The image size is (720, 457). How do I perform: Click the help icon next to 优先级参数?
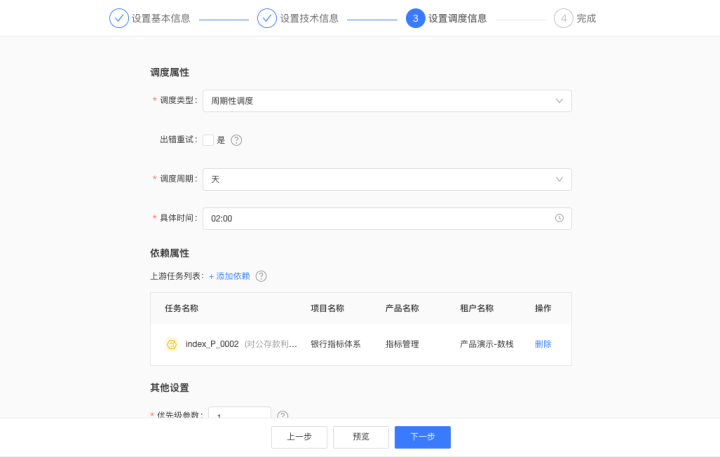pyautogui.click(x=282, y=415)
